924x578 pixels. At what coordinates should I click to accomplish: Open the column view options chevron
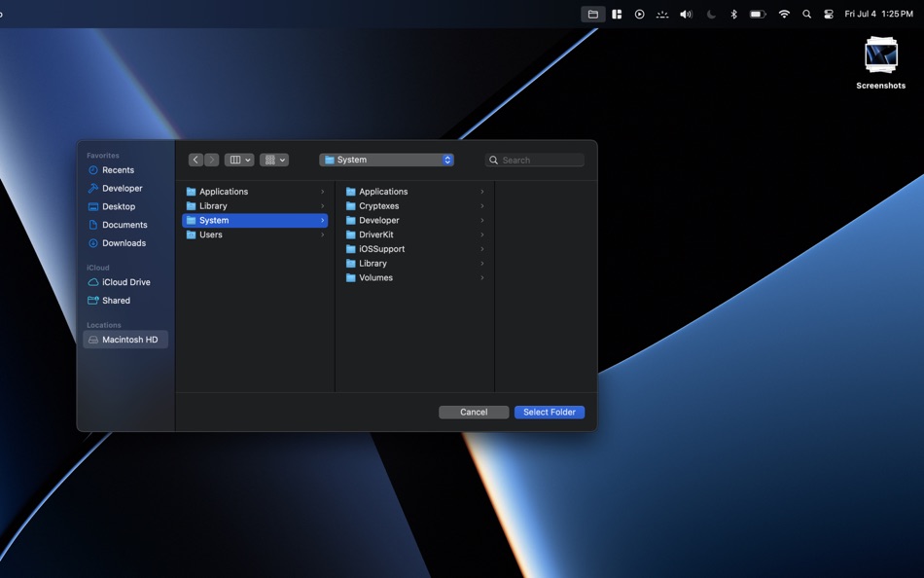[248, 159]
